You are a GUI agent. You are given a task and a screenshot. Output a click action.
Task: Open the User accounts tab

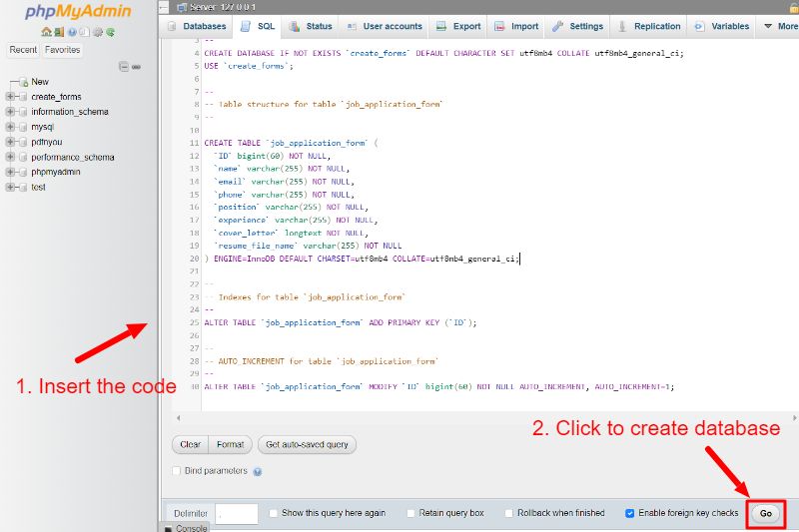tap(385, 27)
